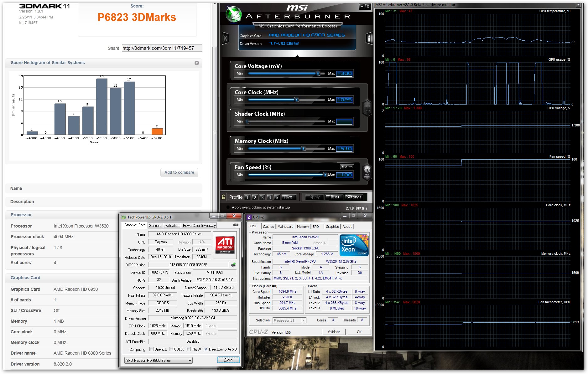Click the 3DMark share URL field
The width and height of the screenshot is (588, 374).
[x=162, y=48]
